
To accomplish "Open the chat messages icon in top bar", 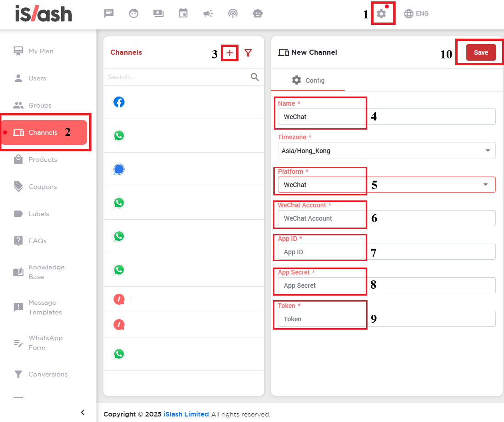I will (109, 13).
